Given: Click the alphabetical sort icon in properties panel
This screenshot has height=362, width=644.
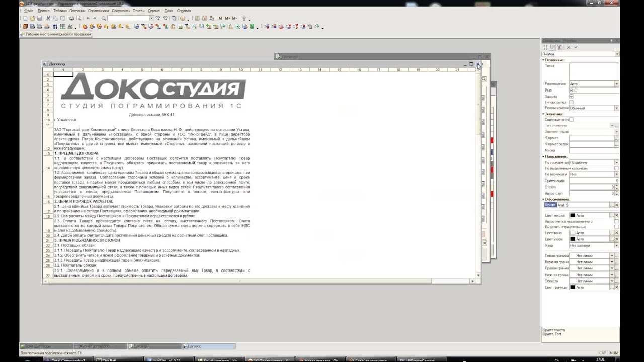Looking at the screenshot, I should point(545,47).
